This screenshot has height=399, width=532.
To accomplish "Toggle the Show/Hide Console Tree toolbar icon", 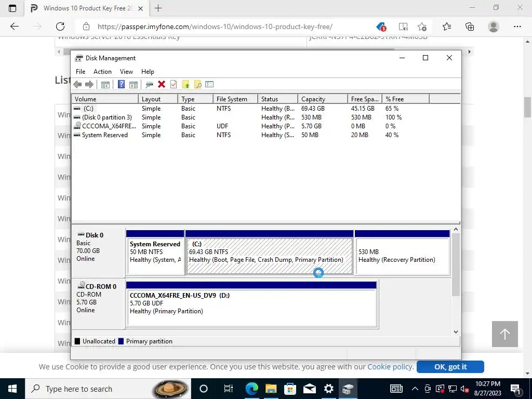I will point(105,85).
